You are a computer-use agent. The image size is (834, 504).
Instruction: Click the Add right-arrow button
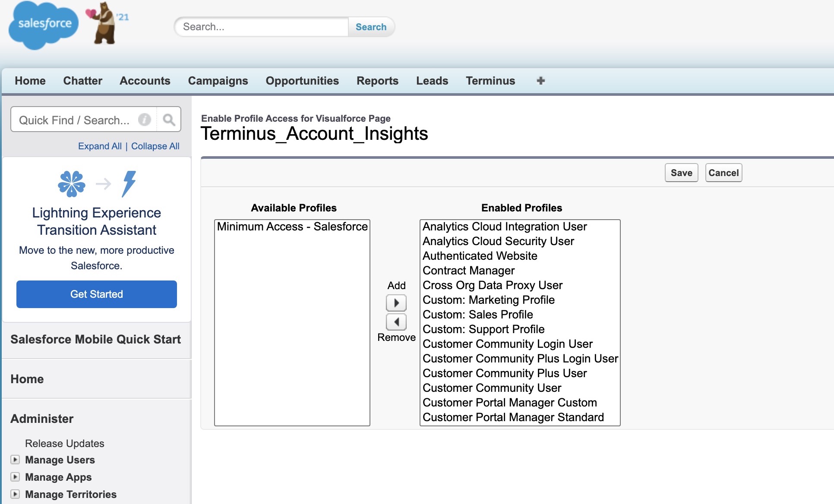pyautogui.click(x=396, y=303)
